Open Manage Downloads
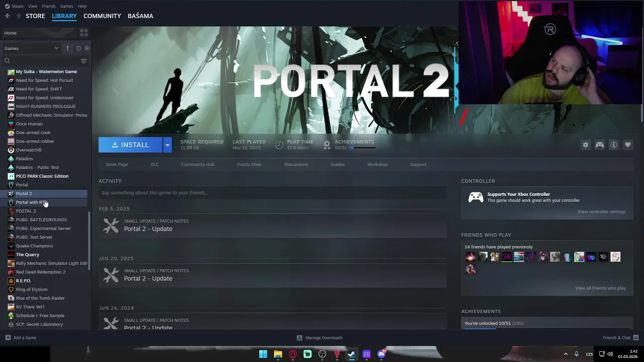 319,338
